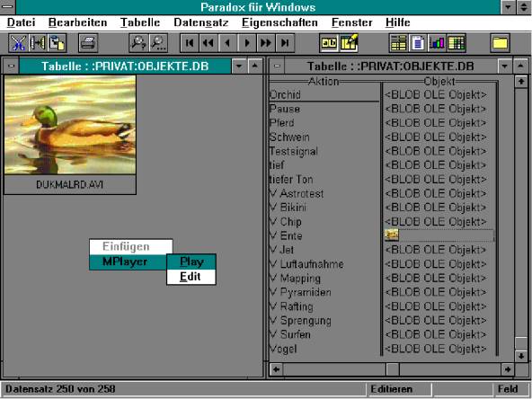Choose Edit from MPlayer submenu
The image size is (532, 399).
pos(191,277)
